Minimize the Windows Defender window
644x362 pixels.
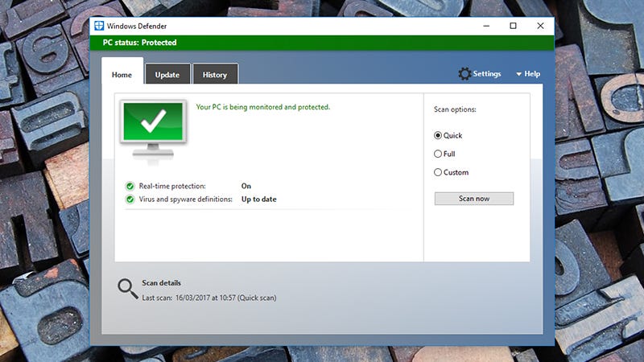pyautogui.click(x=486, y=26)
